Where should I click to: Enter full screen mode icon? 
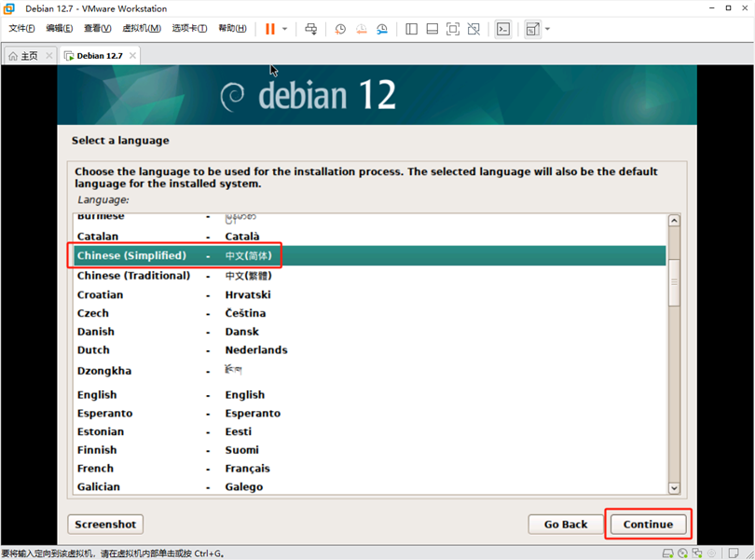(453, 29)
